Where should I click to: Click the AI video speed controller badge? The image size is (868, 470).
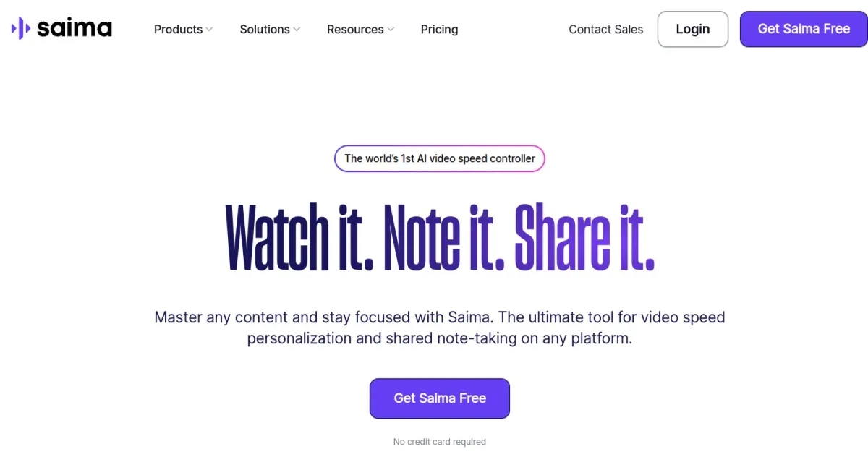point(440,158)
